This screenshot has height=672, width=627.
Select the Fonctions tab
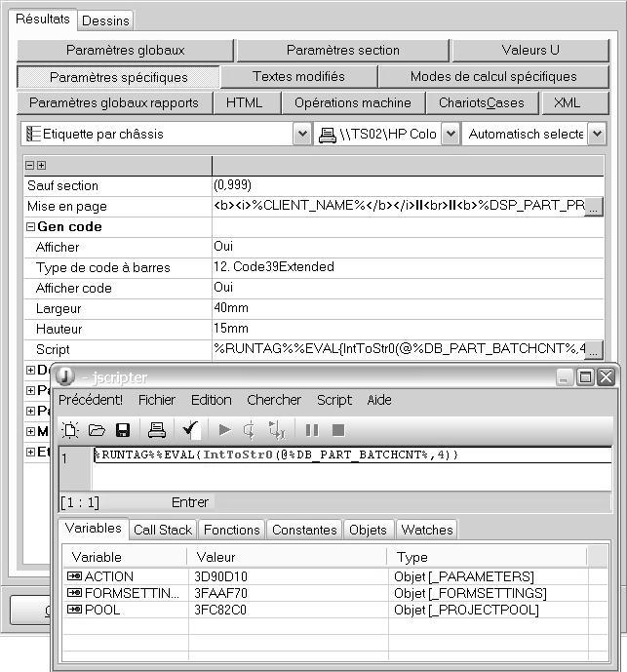coord(232,530)
